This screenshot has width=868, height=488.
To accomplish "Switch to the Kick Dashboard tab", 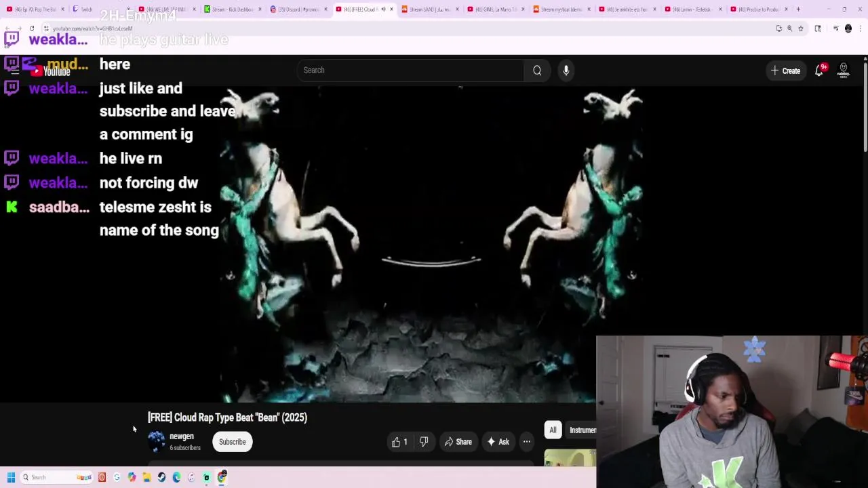I will point(233,9).
